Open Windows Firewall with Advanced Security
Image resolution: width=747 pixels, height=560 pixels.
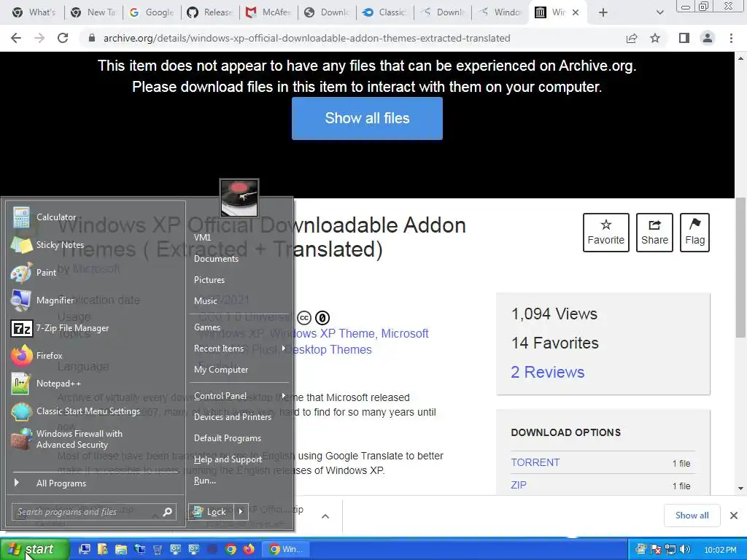coord(96,439)
